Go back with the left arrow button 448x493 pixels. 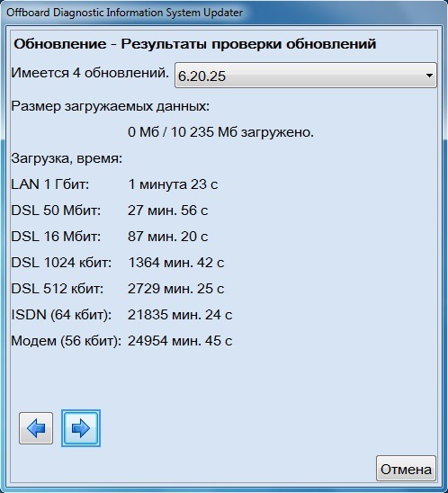pyautogui.click(x=36, y=428)
